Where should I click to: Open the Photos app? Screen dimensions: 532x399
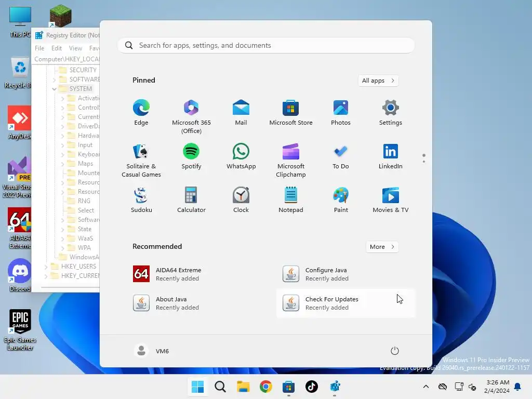pyautogui.click(x=341, y=113)
